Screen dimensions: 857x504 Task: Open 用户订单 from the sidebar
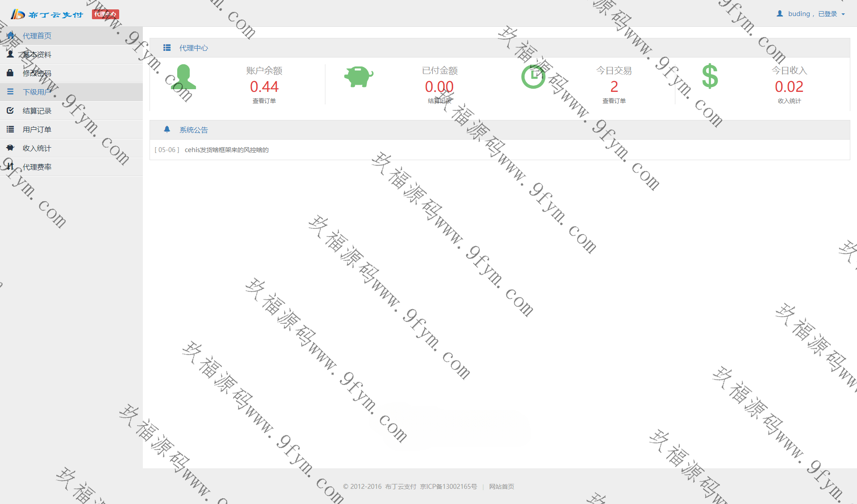click(37, 129)
